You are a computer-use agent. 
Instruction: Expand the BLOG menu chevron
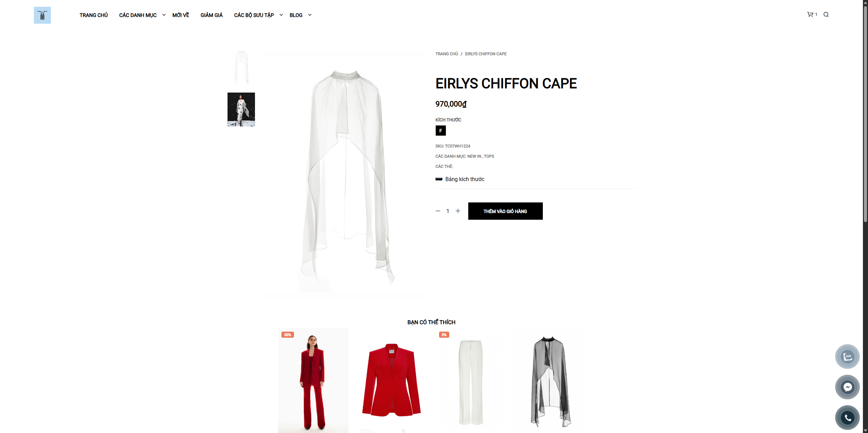pyautogui.click(x=310, y=15)
